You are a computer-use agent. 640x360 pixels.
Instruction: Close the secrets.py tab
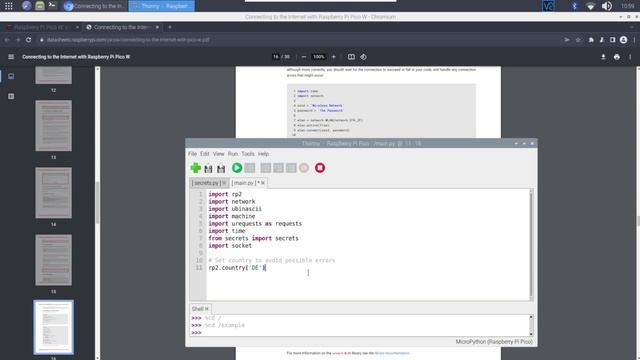(224, 183)
